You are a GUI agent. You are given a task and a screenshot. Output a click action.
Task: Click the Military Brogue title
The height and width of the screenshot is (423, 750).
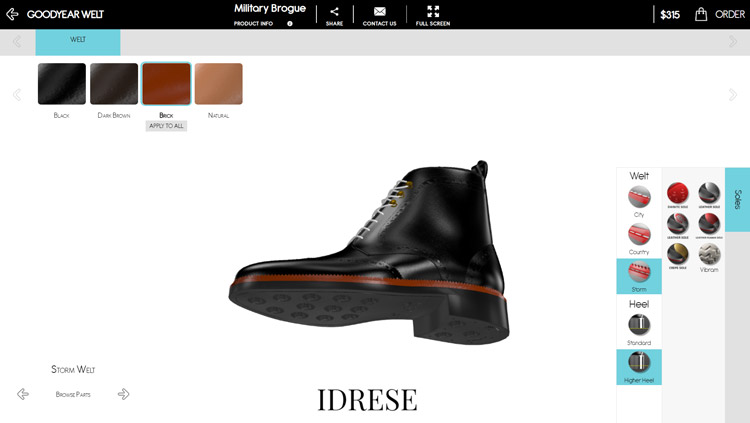click(270, 9)
